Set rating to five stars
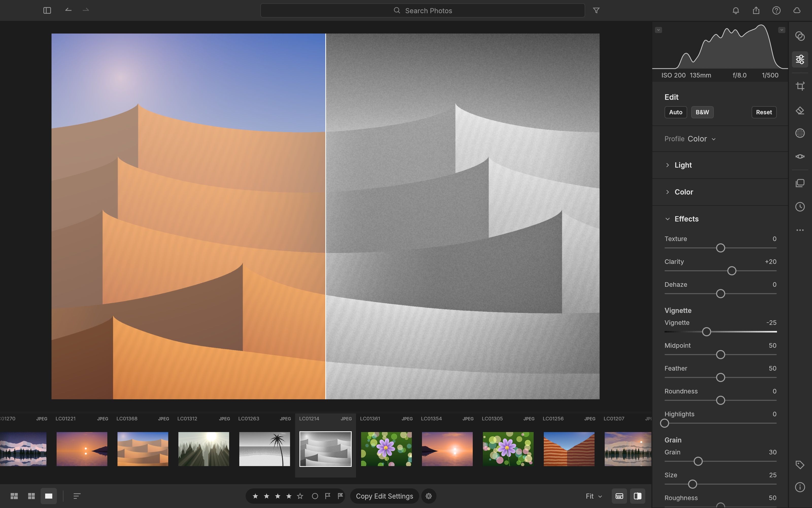The width and height of the screenshot is (812, 508). 300,496
